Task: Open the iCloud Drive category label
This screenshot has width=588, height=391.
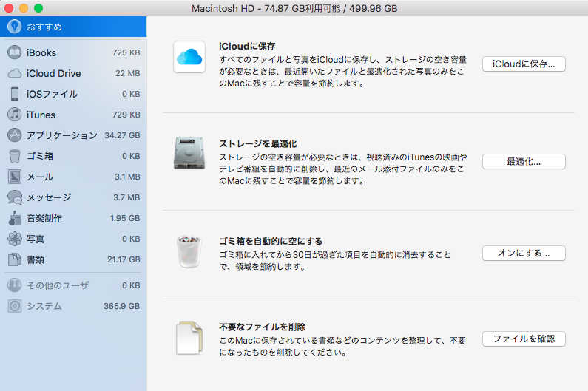Action: (x=54, y=73)
